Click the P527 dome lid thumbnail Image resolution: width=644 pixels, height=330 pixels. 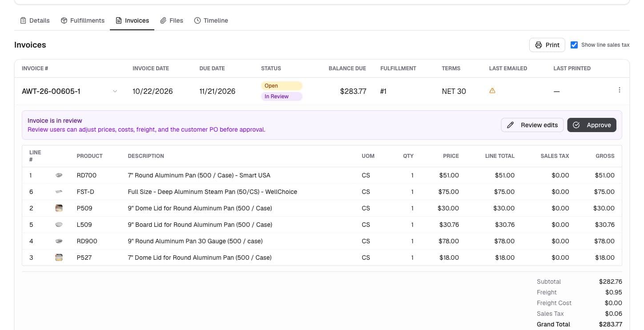pos(59,258)
